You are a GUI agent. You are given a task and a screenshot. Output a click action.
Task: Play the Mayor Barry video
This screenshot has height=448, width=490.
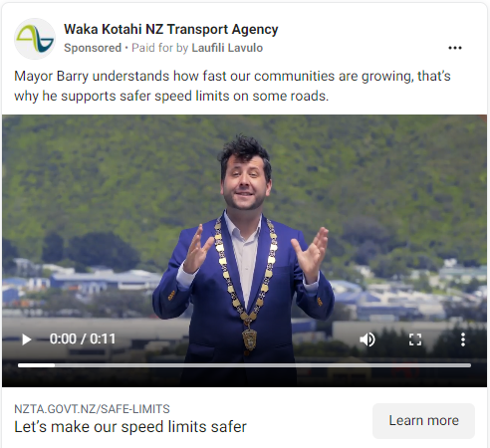point(26,339)
